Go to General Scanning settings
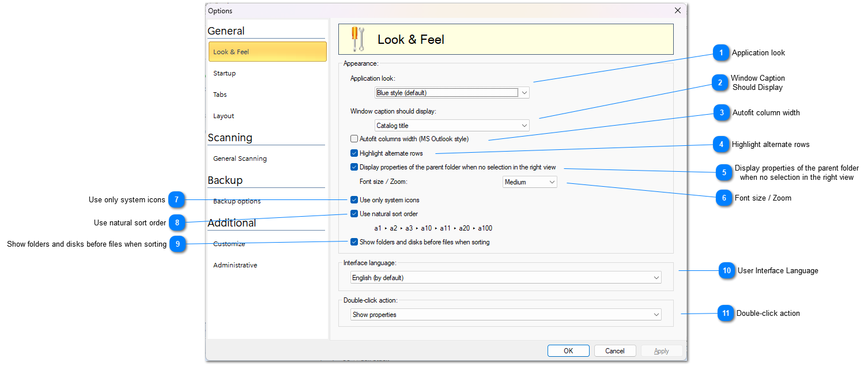This screenshot has height=366, width=868. [x=240, y=159]
